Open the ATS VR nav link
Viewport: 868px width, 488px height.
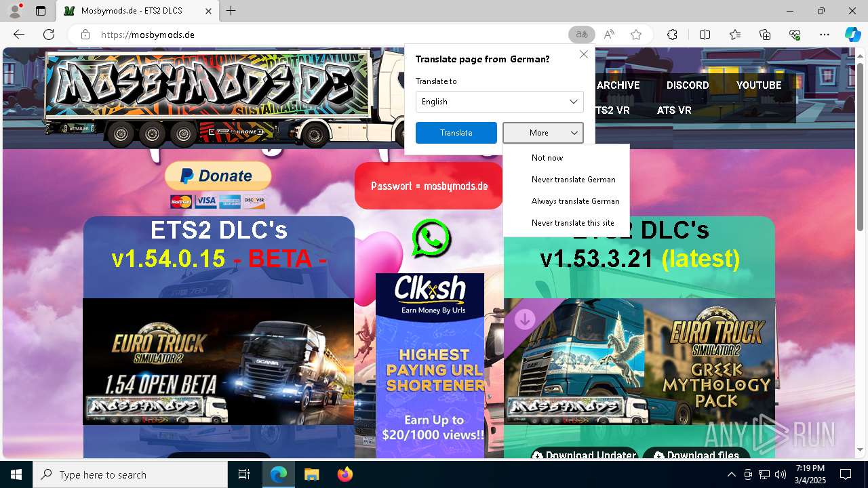(x=674, y=110)
